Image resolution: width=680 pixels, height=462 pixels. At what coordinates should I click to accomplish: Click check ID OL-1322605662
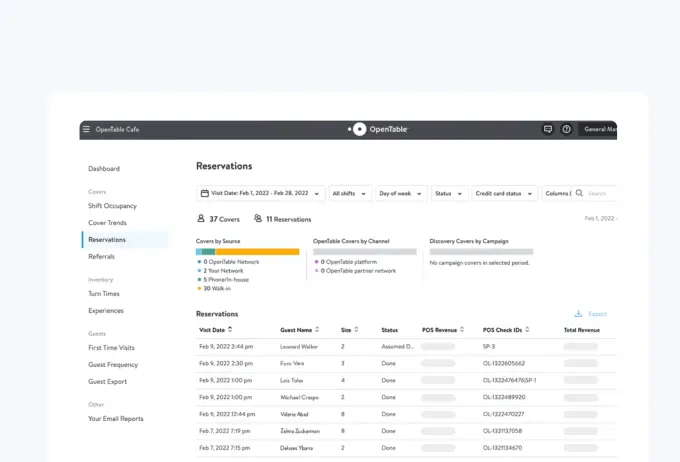pyautogui.click(x=504, y=364)
